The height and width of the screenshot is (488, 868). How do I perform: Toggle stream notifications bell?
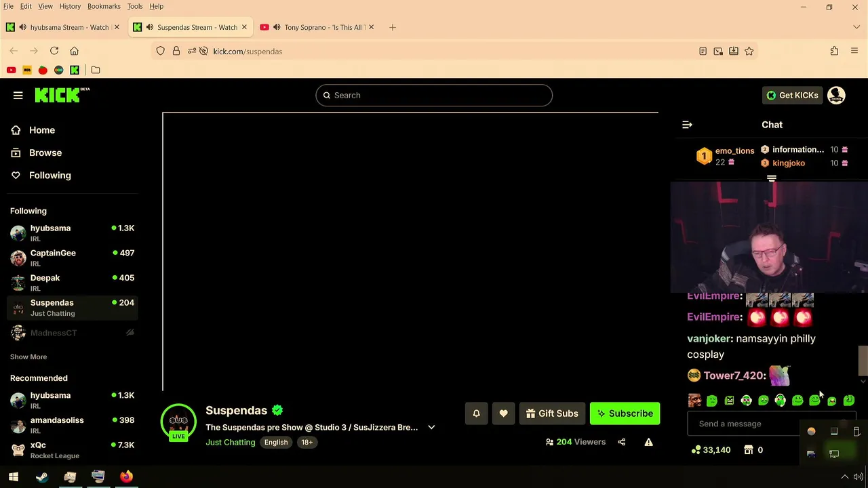(x=476, y=413)
